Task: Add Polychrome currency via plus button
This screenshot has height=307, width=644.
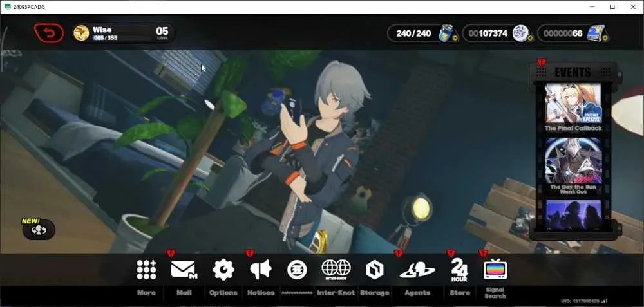Action: pos(530,38)
